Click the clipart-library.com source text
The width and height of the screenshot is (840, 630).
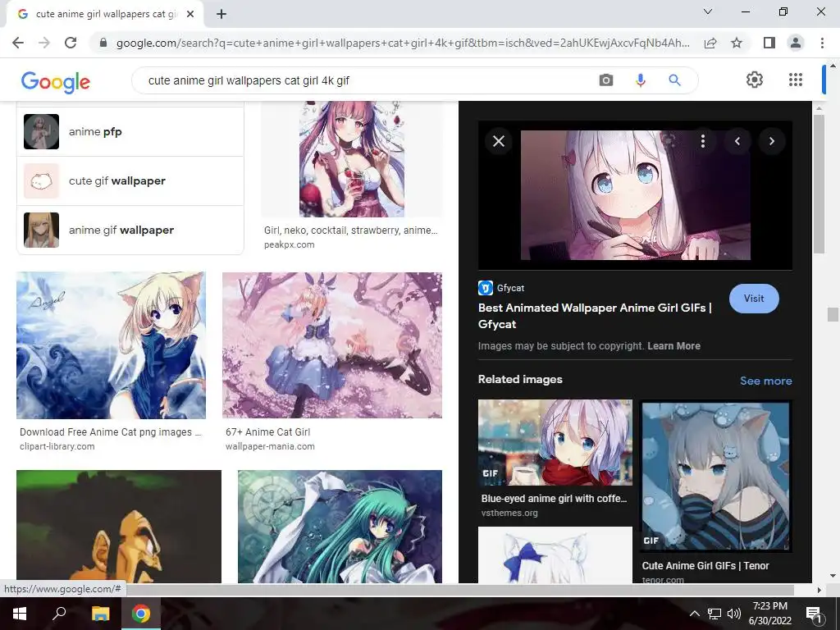click(57, 447)
